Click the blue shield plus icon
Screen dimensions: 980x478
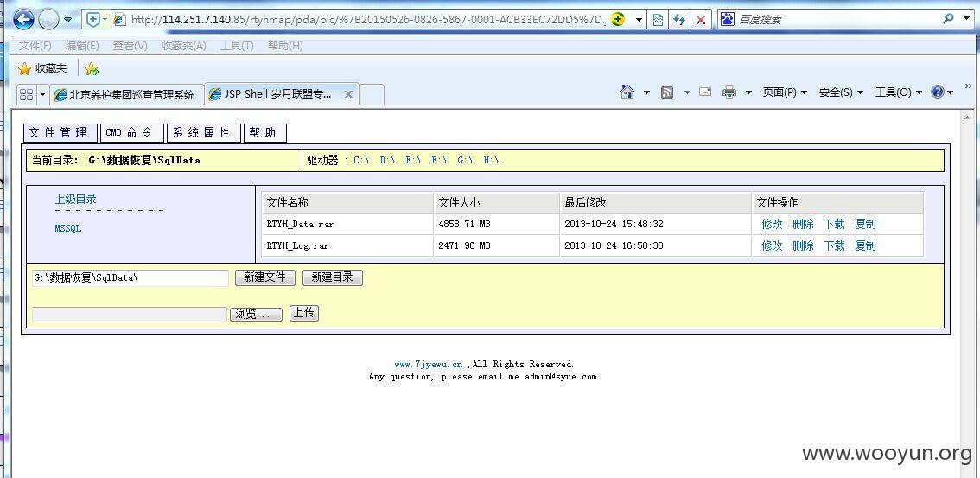pos(92,19)
